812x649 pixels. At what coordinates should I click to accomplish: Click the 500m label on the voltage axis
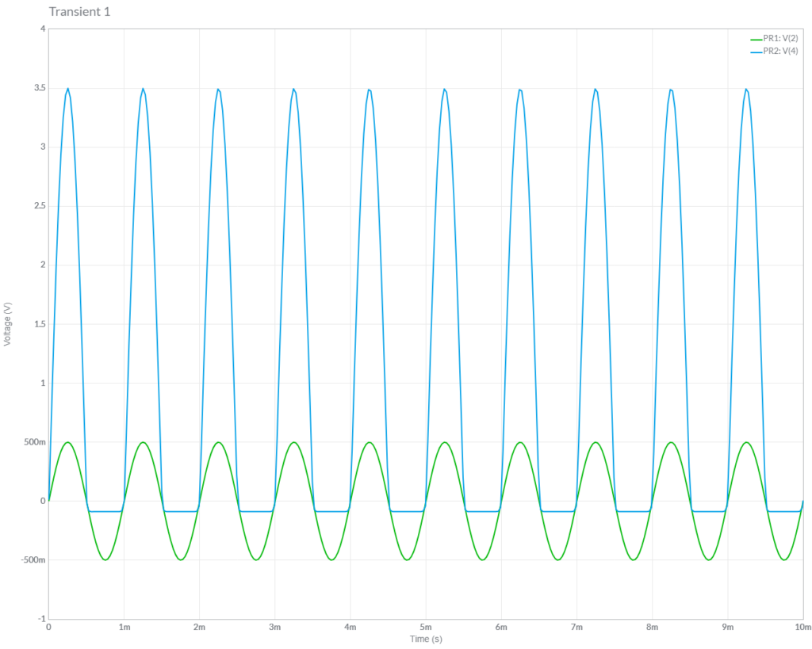click(33, 442)
